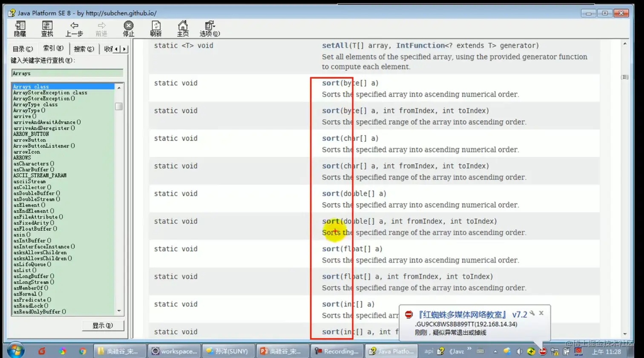Open the Chrome icon in the taskbar
This screenshot has height=358, width=644.
83,351
